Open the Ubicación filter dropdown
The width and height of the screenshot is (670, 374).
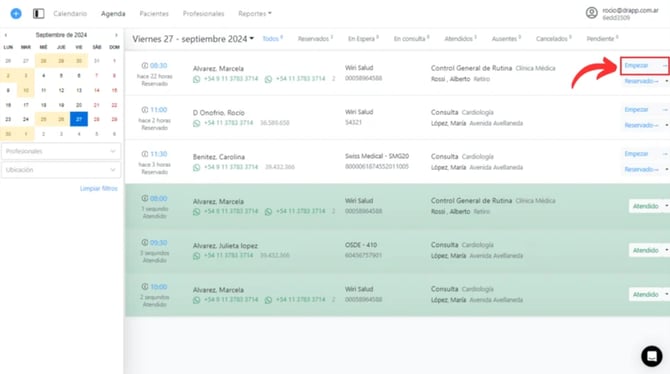61,170
